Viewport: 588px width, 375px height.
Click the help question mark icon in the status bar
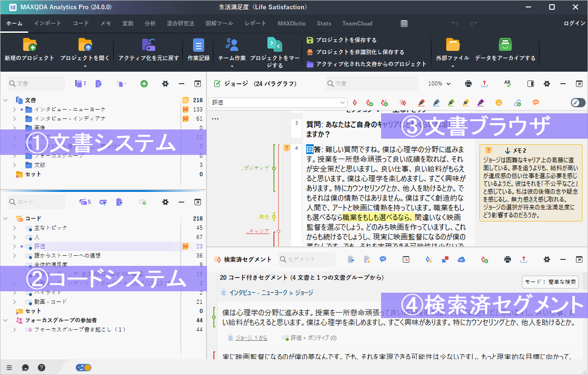[x=42, y=368]
